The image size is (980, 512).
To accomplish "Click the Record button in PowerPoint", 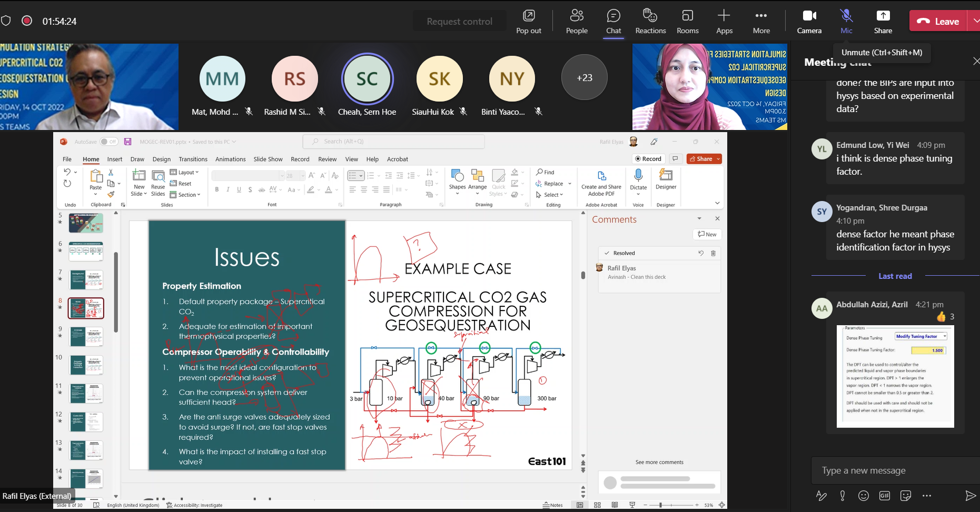I will pos(648,159).
